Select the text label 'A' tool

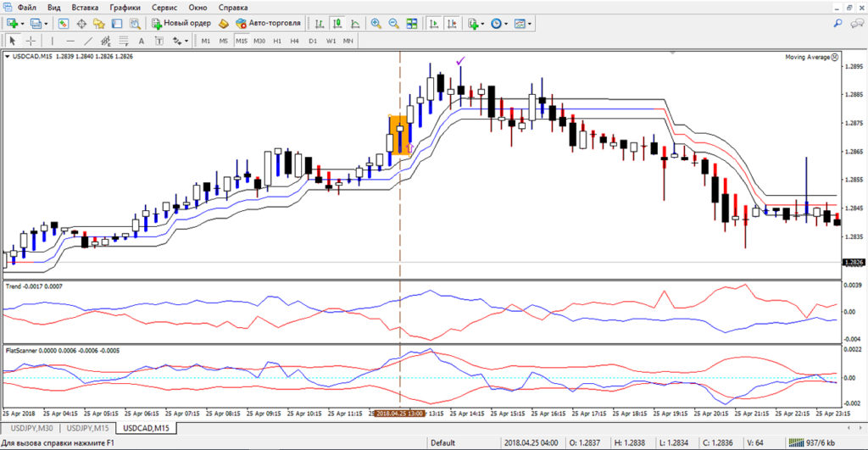point(141,41)
